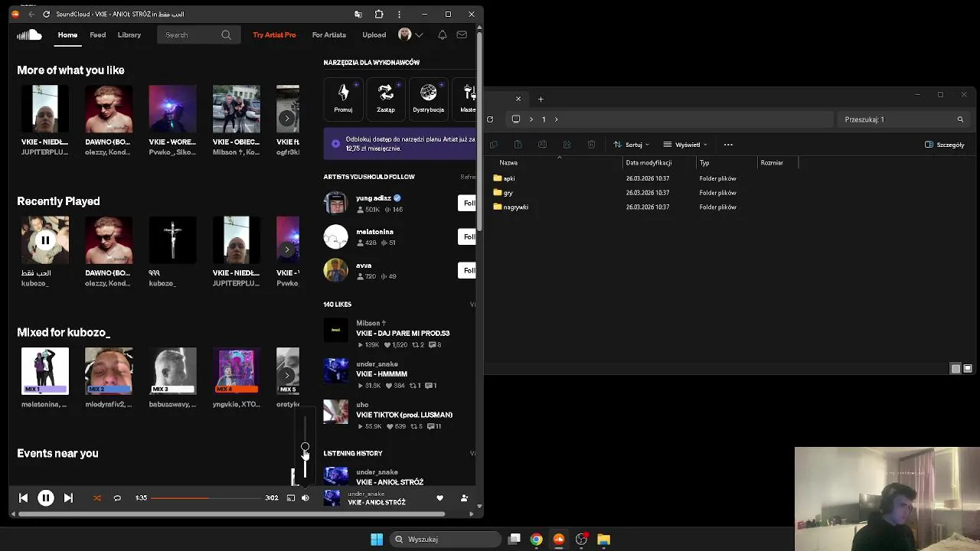
Task: Follow the artist from player bar
Action: 464,497
